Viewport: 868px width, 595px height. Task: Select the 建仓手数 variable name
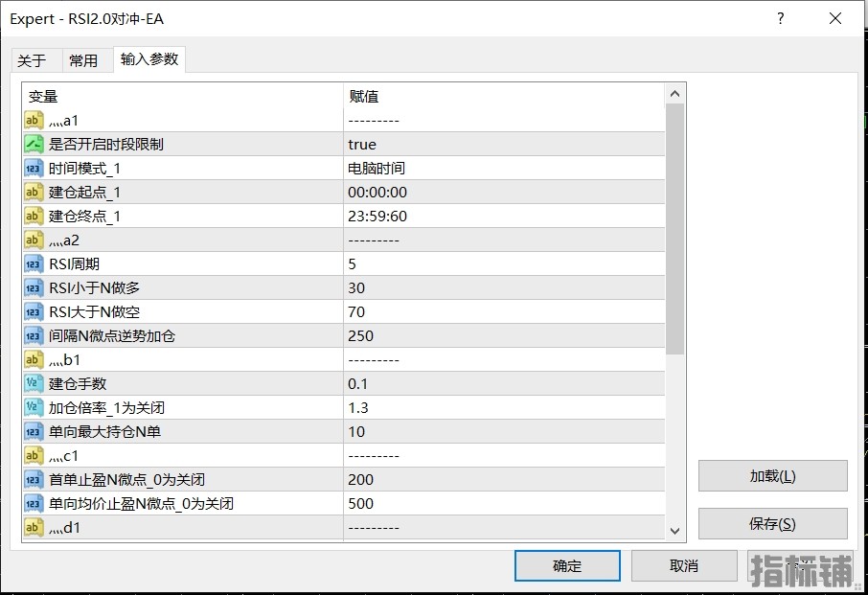tap(78, 383)
